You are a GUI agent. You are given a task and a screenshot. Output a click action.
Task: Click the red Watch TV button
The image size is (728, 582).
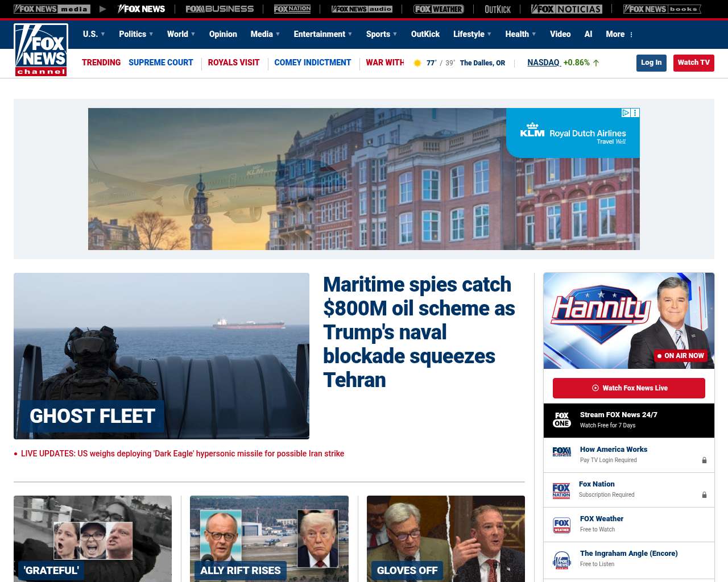[x=693, y=63]
